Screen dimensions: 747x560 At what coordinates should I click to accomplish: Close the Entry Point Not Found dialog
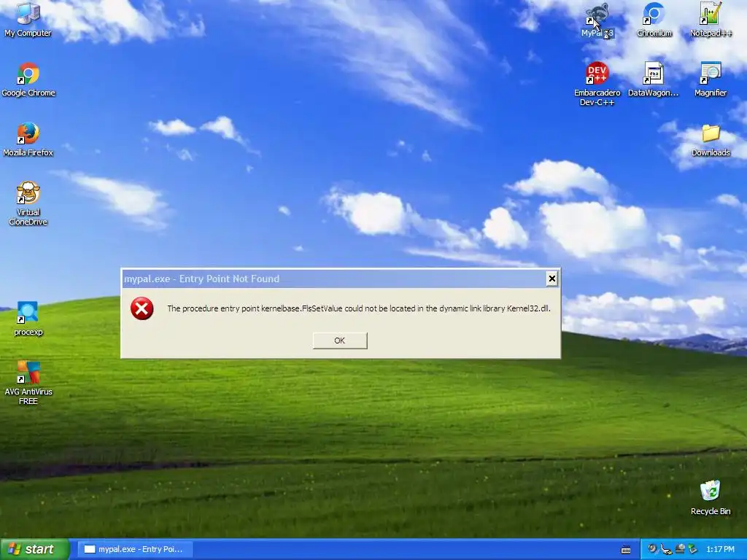point(551,279)
